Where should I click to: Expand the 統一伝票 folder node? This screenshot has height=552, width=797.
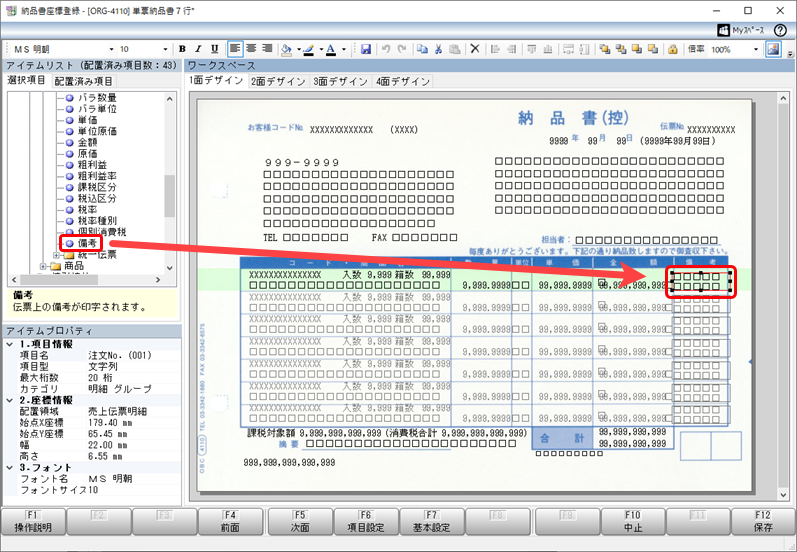(x=56, y=255)
